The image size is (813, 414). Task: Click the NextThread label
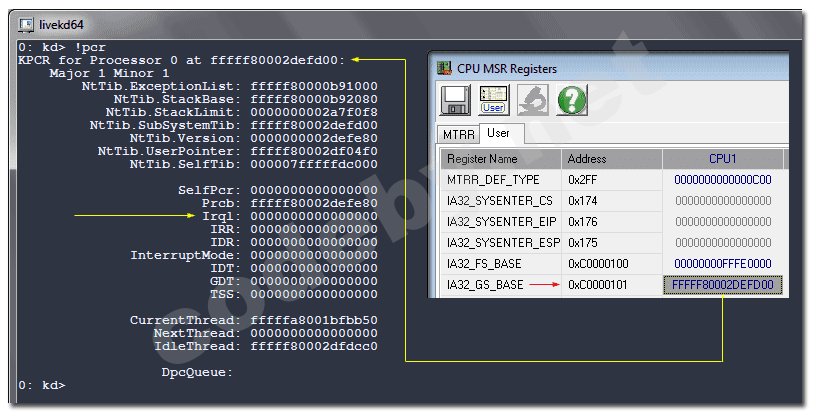pyautogui.click(x=197, y=333)
